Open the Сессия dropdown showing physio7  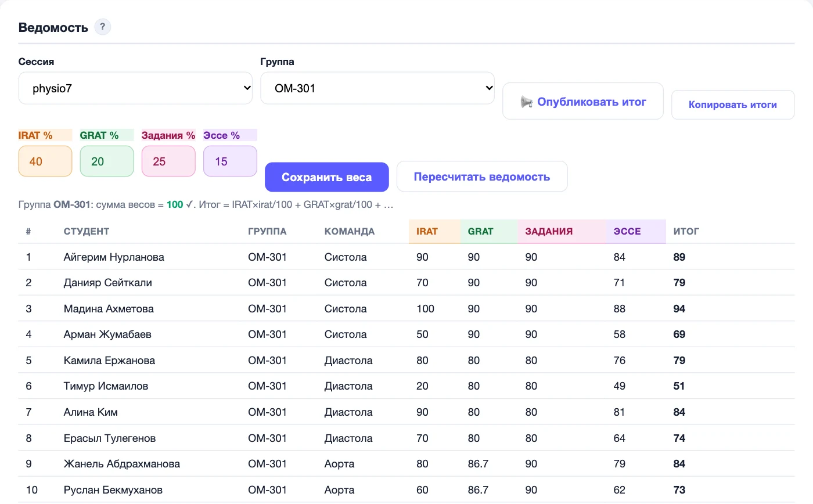(135, 88)
